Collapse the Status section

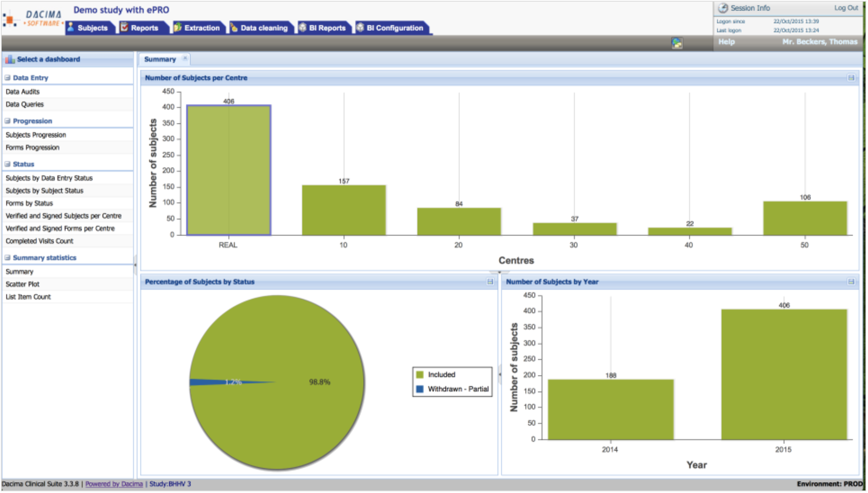[x=8, y=164]
